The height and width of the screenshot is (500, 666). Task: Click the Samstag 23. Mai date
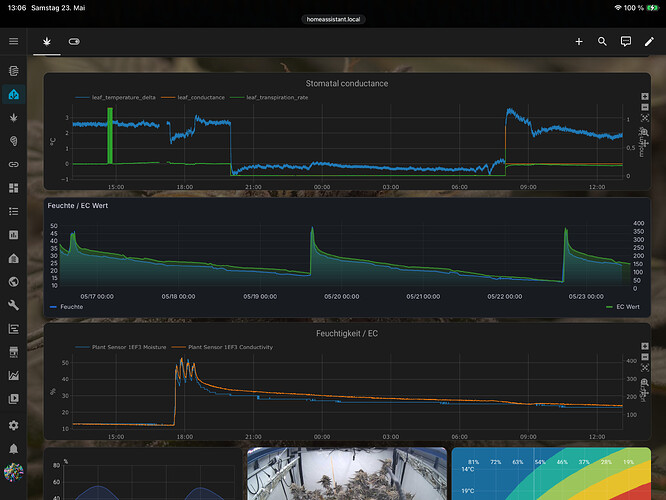point(58,8)
